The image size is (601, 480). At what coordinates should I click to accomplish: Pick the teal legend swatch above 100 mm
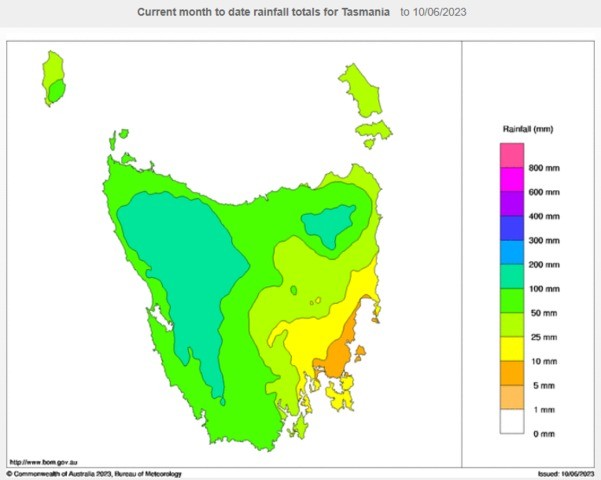[x=511, y=276]
